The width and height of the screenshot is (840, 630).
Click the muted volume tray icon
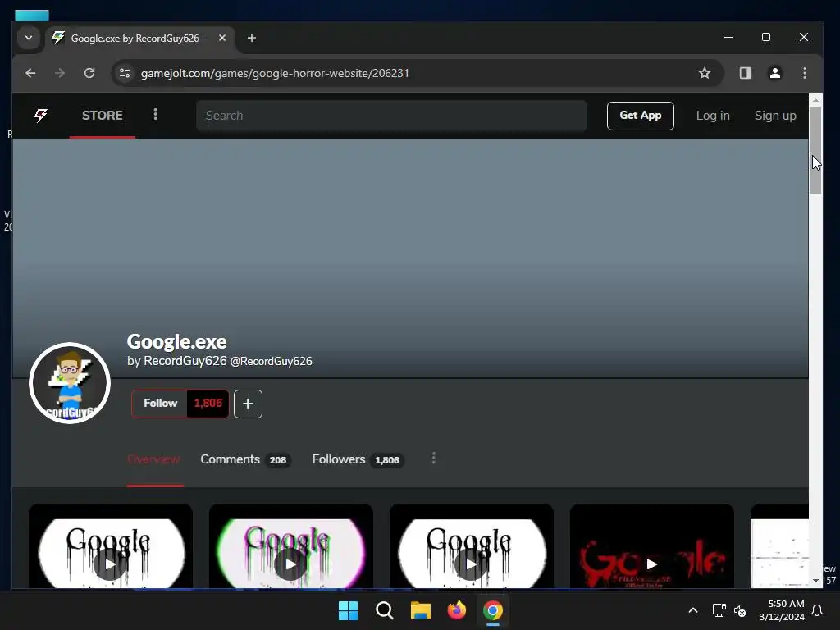pyautogui.click(x=740, y=610)
